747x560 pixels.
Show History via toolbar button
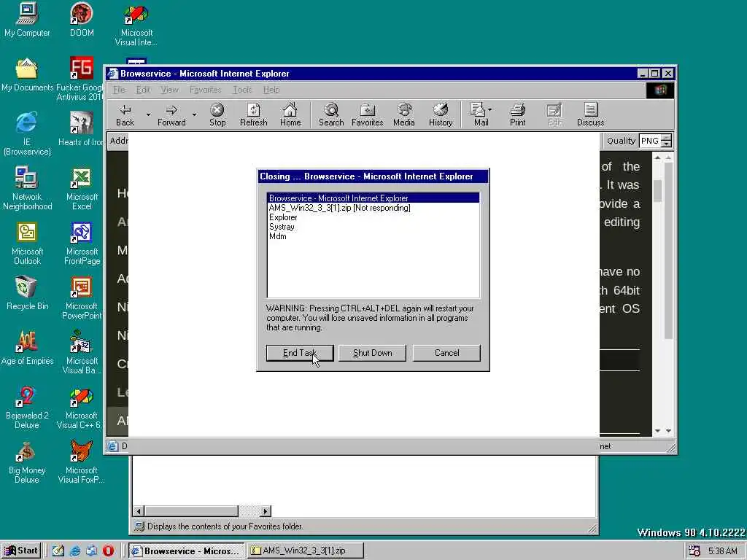[x=441, y=115]
